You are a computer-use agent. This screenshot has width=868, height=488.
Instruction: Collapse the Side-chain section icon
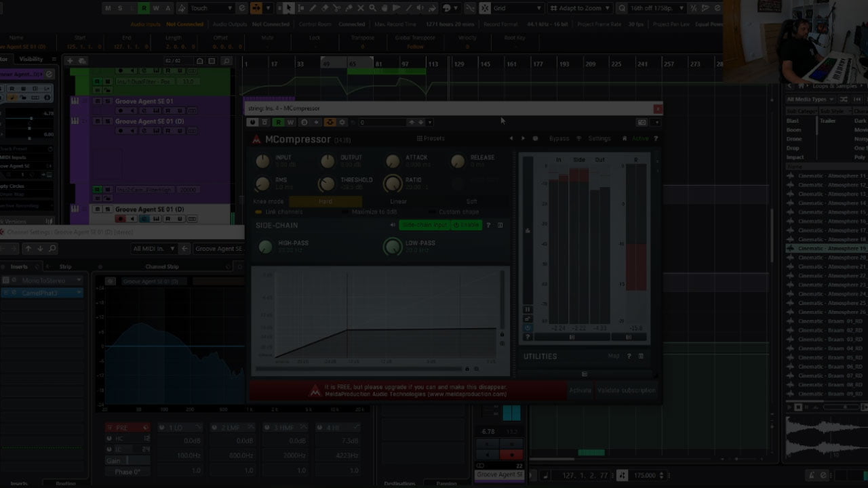pyautogui.click(x=500, y=225)
